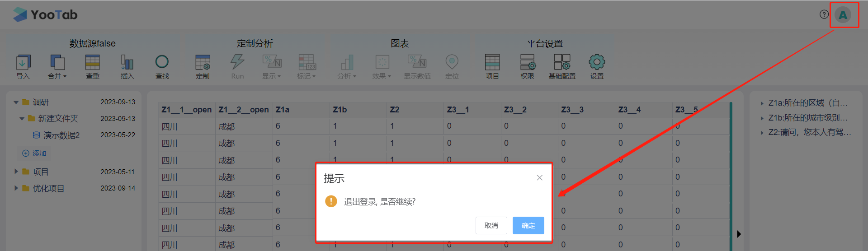The height and width of the screenshot is (251, 868).
Task: Click the 图表 section title
Action: [x=400, y=43]
